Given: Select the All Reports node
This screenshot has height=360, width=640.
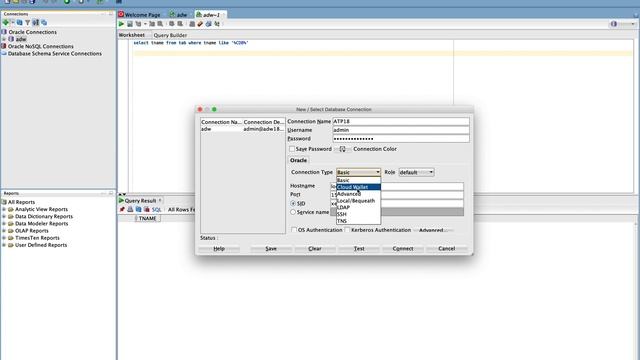Looking at the screenshot, I should (21, 202).
